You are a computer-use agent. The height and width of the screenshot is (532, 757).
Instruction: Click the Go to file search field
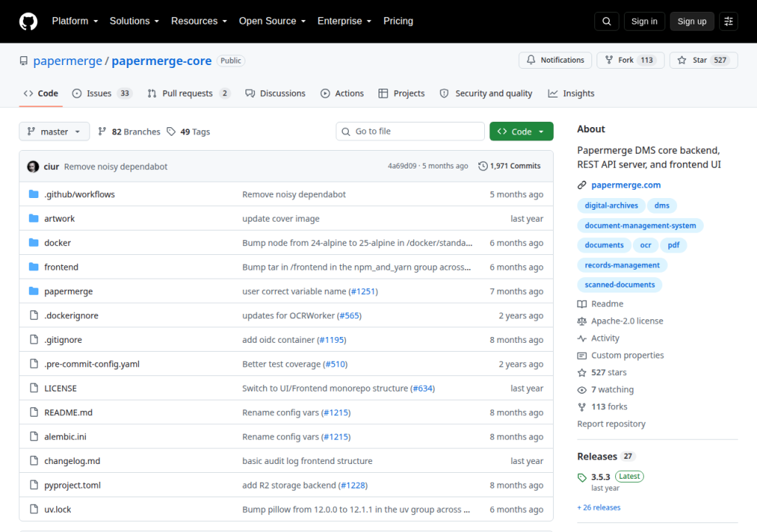tap(410, 132)
